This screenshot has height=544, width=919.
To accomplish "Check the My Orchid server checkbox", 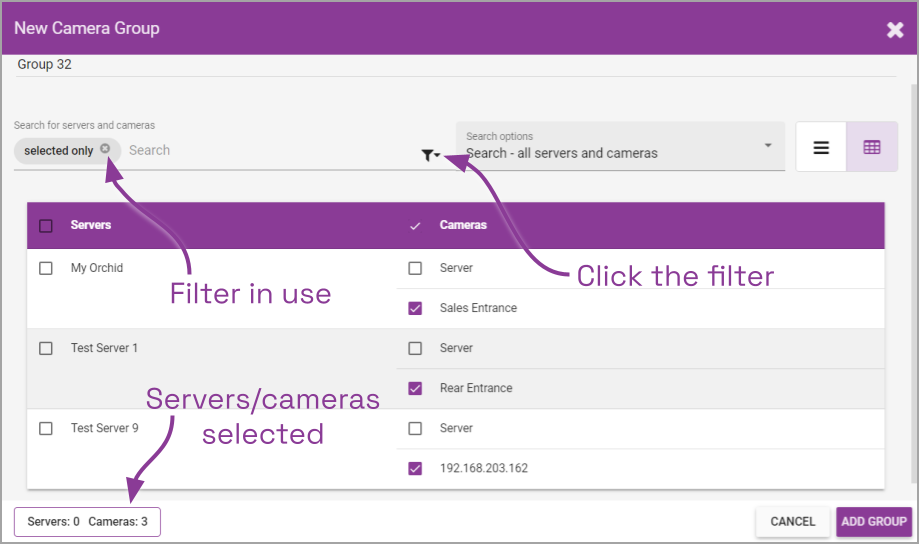I will point(46,269).
